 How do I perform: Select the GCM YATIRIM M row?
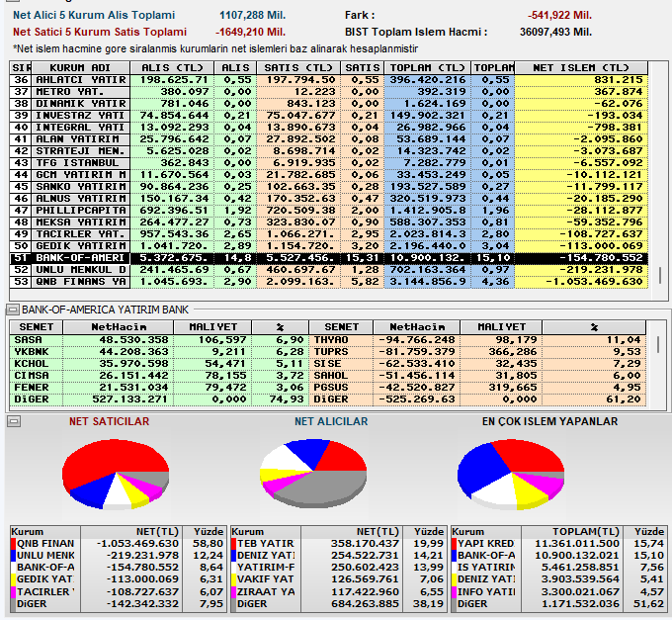329,175
